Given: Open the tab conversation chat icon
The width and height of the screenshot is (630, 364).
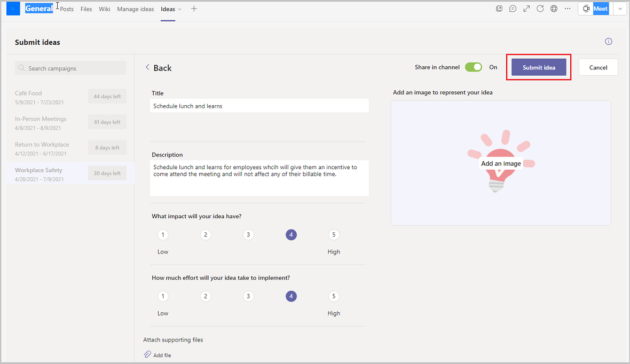Looking at the screenshot, I should [513, 9].
